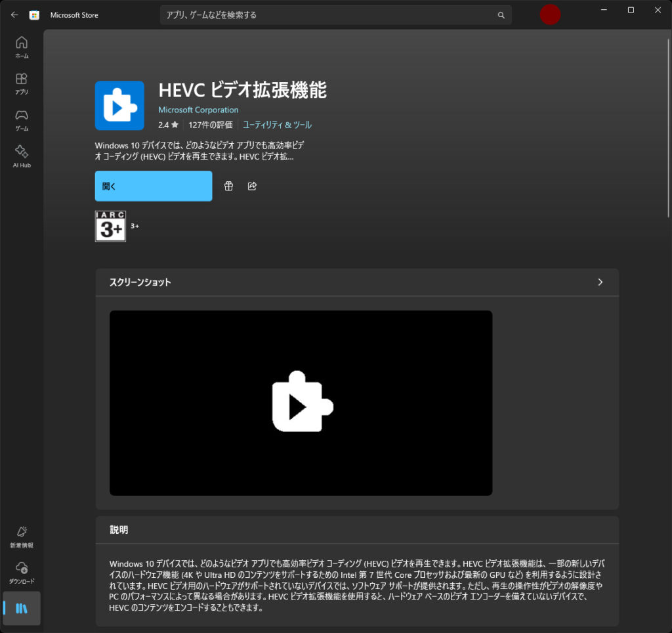Open 新着情報 (What's new) in sidebar
672x633 pixels.
point(22,536)
